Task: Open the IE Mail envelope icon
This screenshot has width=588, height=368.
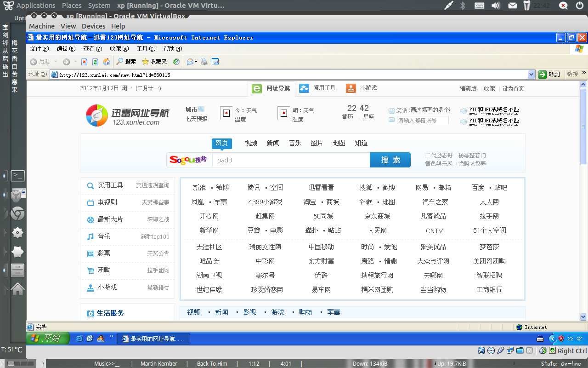Action: (190, 62)
